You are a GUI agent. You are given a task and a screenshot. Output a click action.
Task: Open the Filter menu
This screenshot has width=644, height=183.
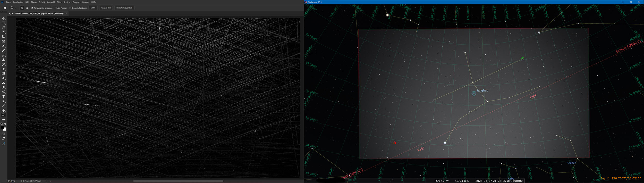[x=59, y=2]
